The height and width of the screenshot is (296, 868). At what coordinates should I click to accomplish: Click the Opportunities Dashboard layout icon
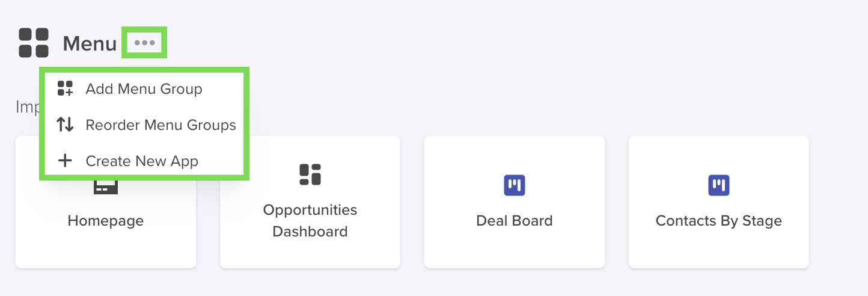pyautogui.click(x=310, y=174)
